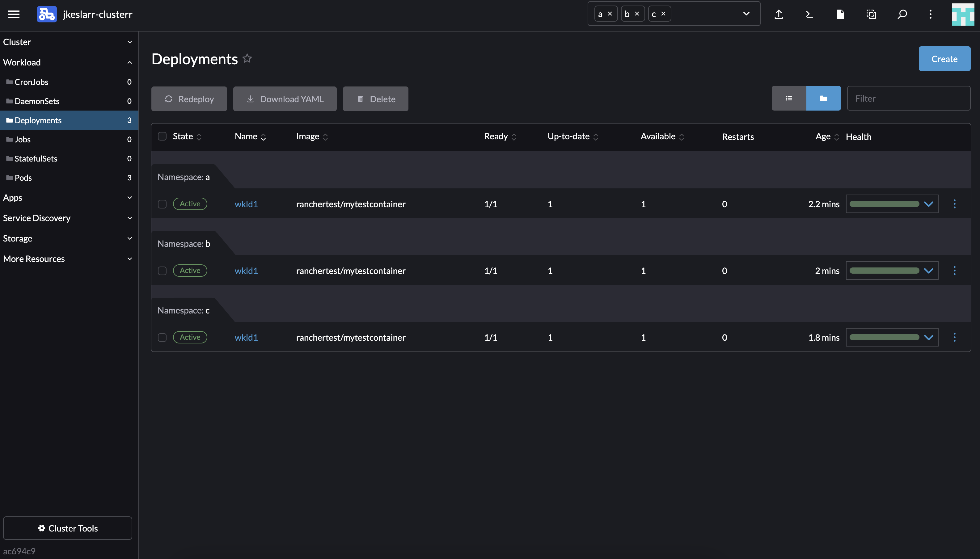
Task: Click the import YAML upload icon
Action: (x=779, y=14)
